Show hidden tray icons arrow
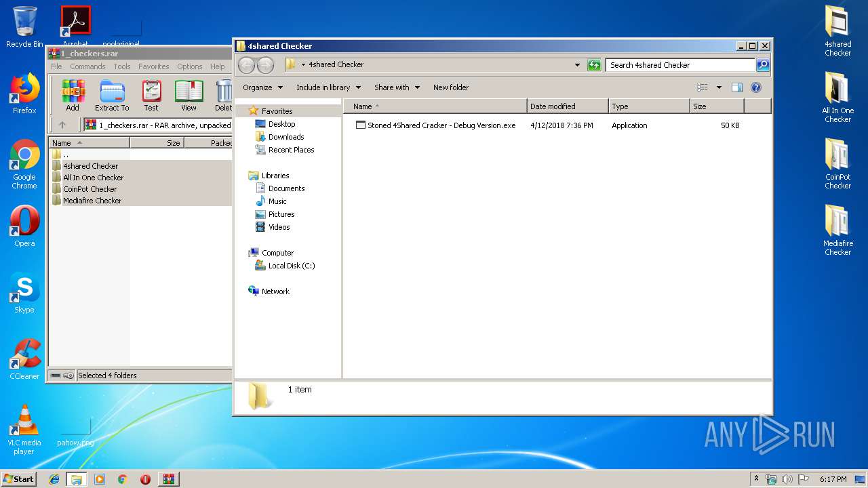The height and width of the screenshot is (488, 868). coord(756,479)
